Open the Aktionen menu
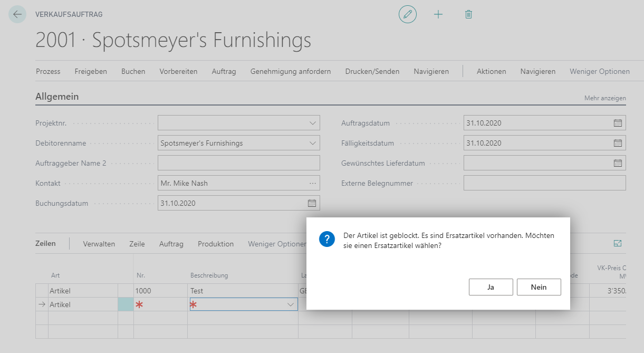Screen dimensions: 644x353 point(492,71)
